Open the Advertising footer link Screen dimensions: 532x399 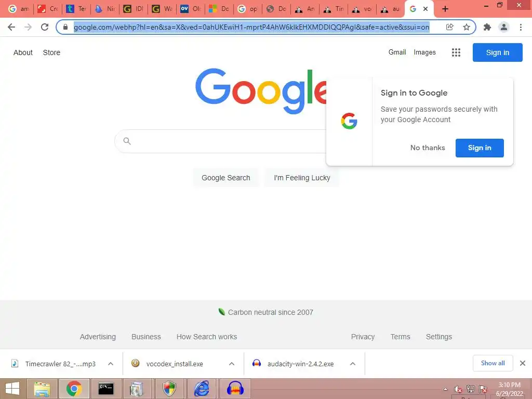click(98, 337)
